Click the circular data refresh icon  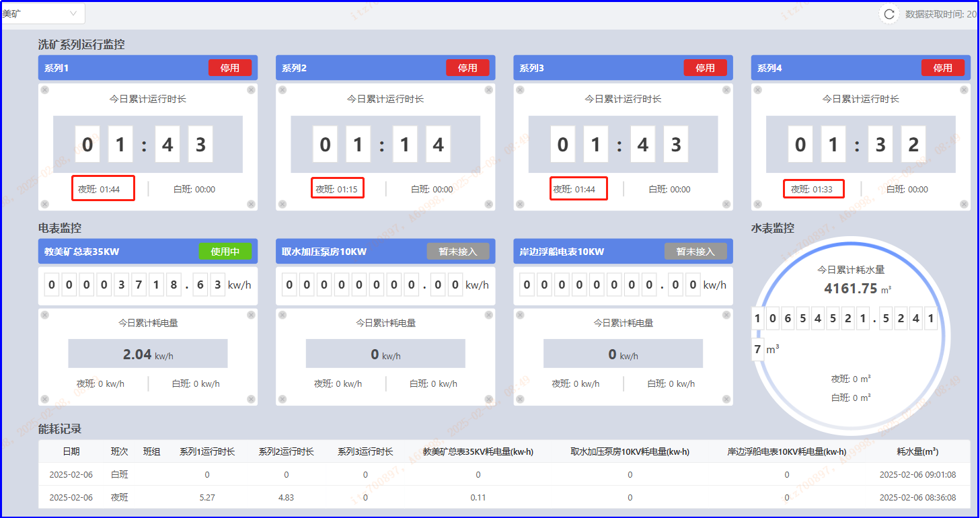pyautogui.click(x=889, y=13)
